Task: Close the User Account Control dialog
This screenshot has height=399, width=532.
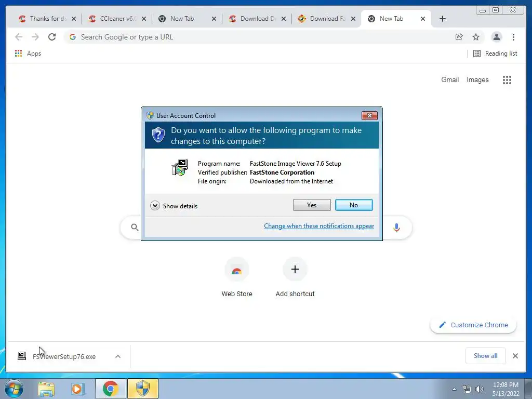Action: point(369,116)
